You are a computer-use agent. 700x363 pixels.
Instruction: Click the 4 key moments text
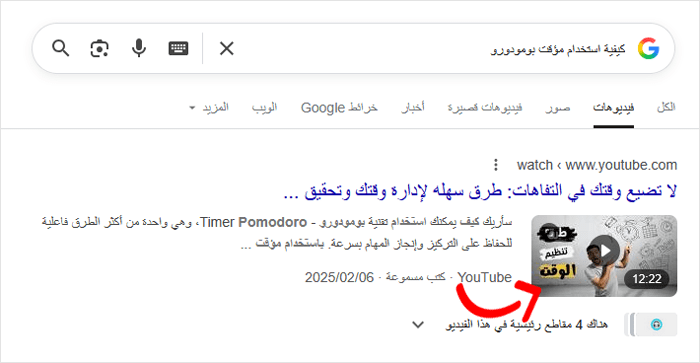click(x=527, y=325)
